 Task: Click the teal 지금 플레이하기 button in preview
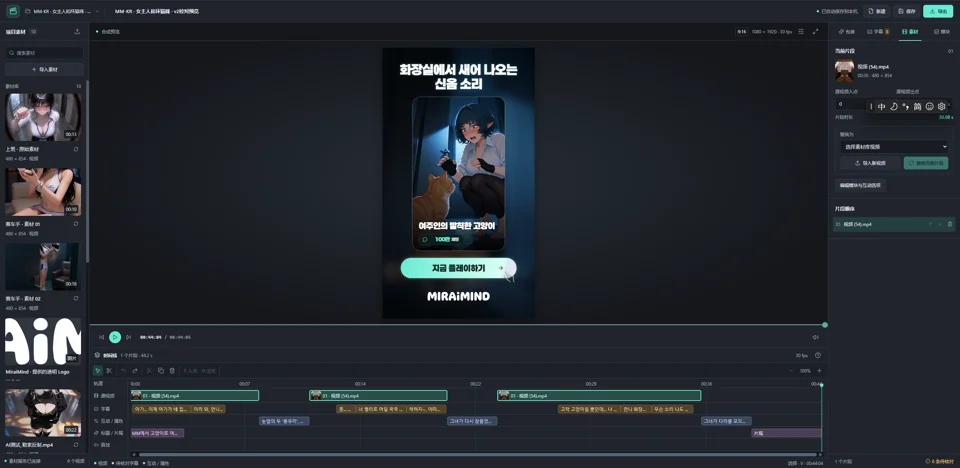click(x=458, y=268)
